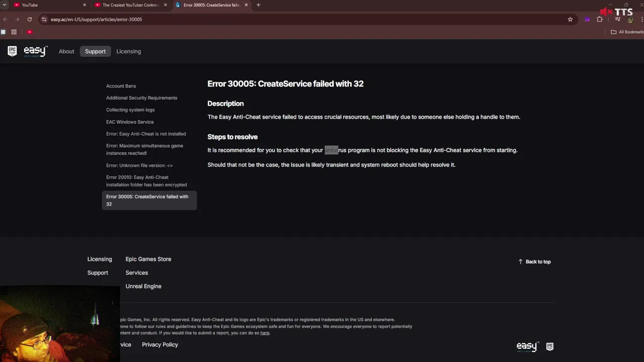Viewport: 644px width, 362px height.
Task: Open the Support menu item
Action: (x=95, y=51)
